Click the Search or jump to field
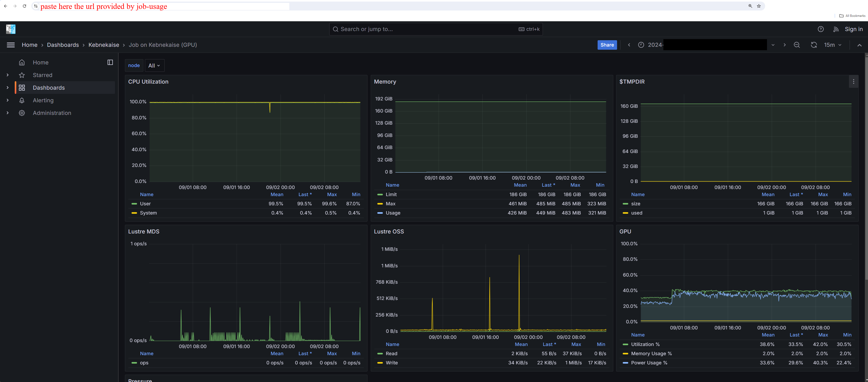The width and height of the screenshot is (868, 382). coord(436,29)
